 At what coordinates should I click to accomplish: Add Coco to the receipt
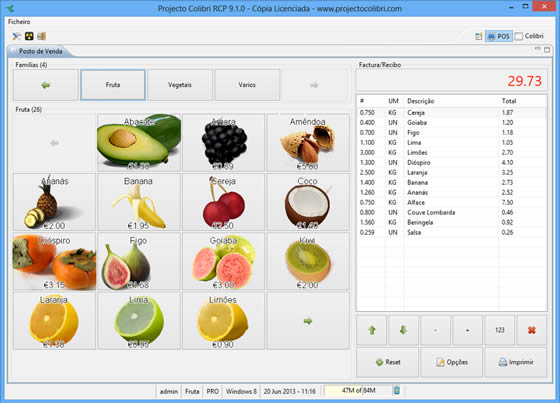308,202
